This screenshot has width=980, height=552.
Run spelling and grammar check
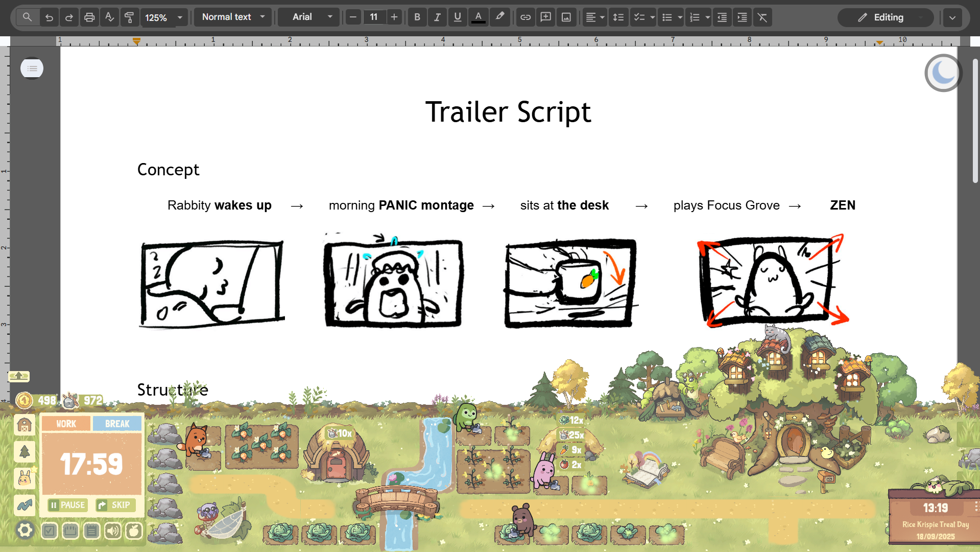coord(109,17)
